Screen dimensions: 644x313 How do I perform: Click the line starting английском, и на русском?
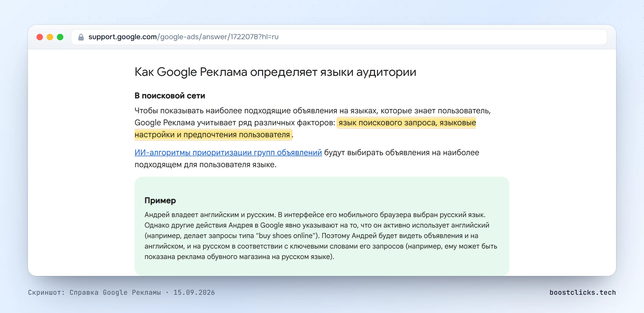click(x=321, y=246)
